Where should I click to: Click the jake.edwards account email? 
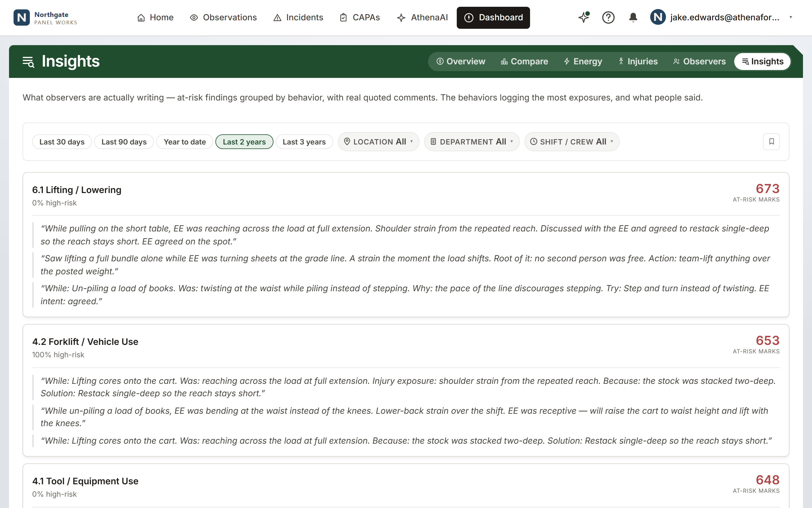pyautogui.click(x=725, y=17)
